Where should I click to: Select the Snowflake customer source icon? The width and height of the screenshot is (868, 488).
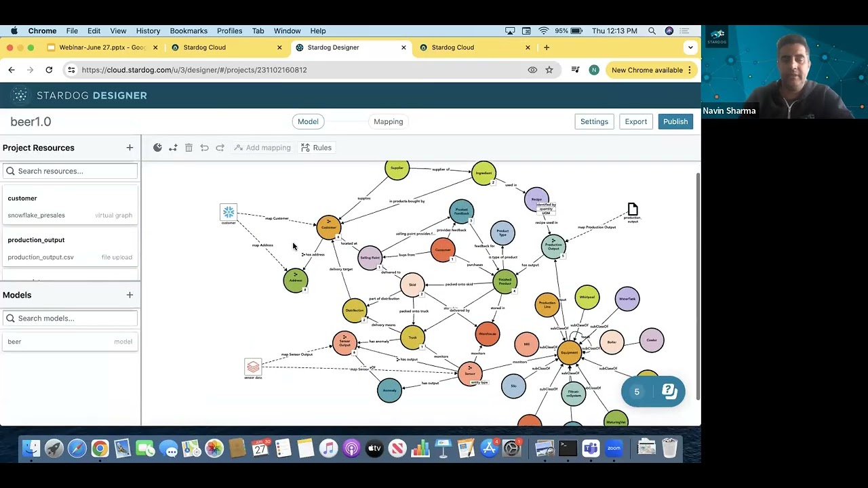229,213
